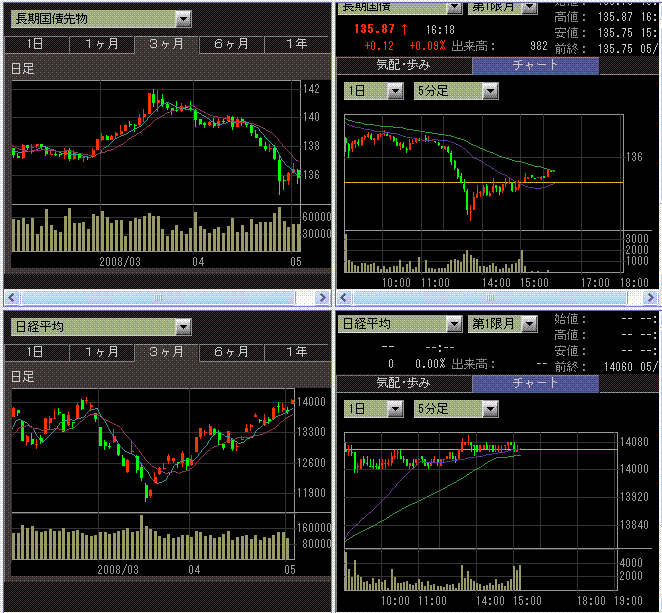Select the 1日 tab in 長期国債先物 panel
Screen dimensions: 662x613
pos(36,44)
